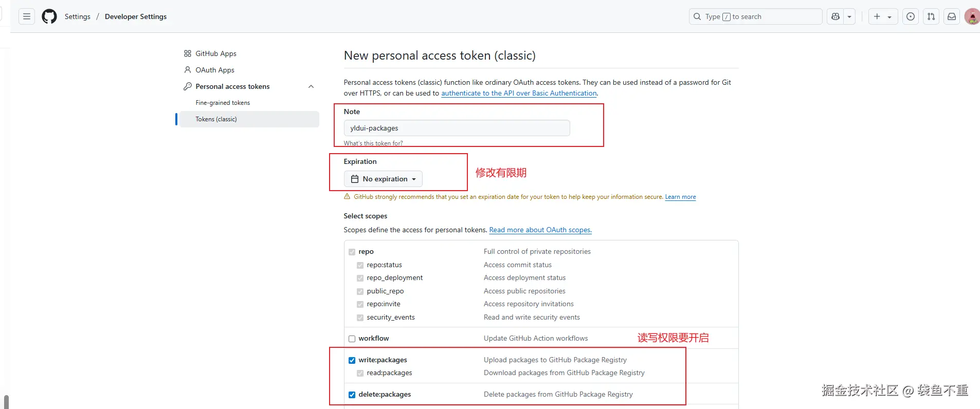Open Read more about OAuth scopes link
This screenshot has height=409, width=980.
tap(540, 230)
